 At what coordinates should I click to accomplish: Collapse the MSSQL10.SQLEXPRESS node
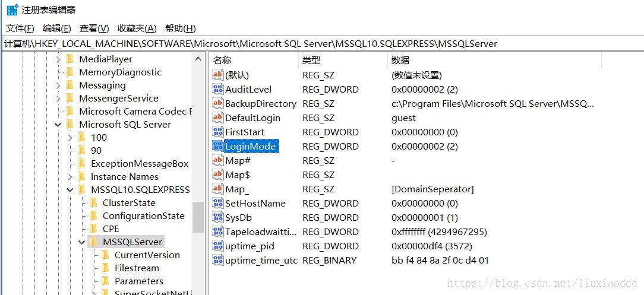(70, 190)
